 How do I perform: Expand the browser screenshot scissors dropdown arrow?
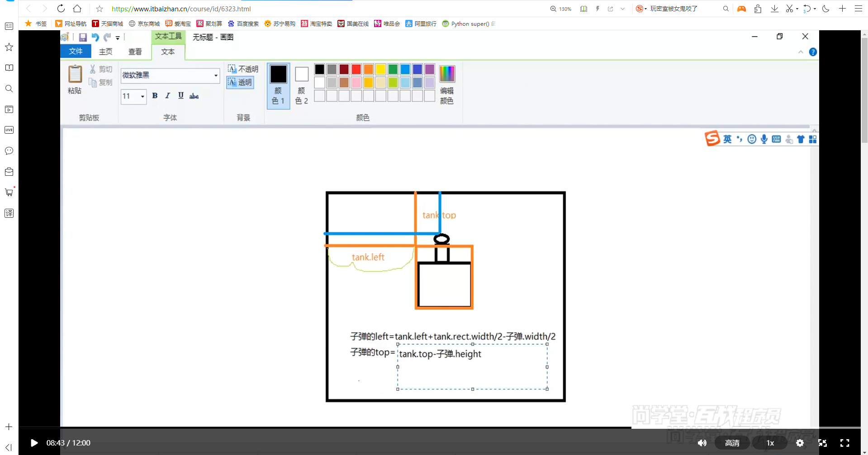click(797, 9)
